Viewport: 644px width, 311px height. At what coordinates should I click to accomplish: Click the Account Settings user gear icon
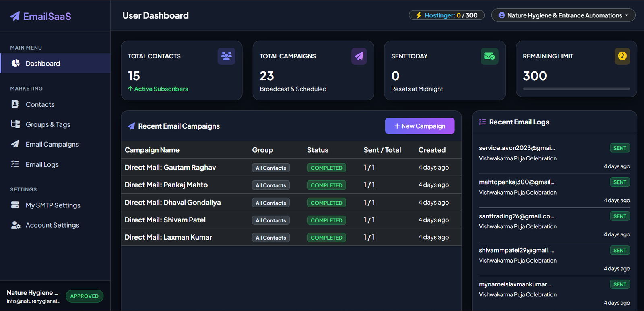click(16, 225)
